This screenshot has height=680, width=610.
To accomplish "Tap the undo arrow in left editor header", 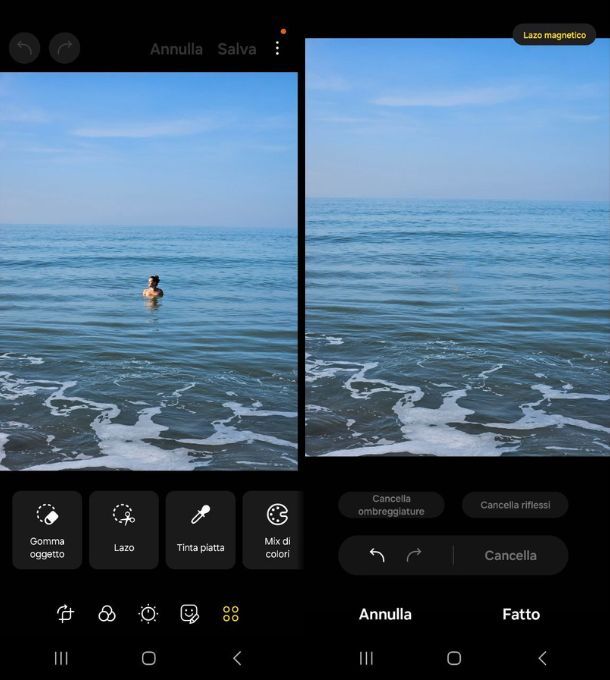I will 25,48.
